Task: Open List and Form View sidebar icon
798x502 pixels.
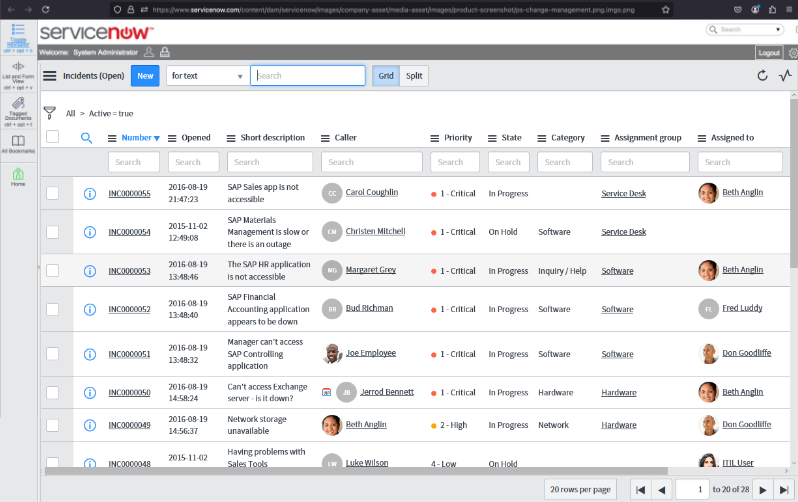Action: [x=18, y=75]
